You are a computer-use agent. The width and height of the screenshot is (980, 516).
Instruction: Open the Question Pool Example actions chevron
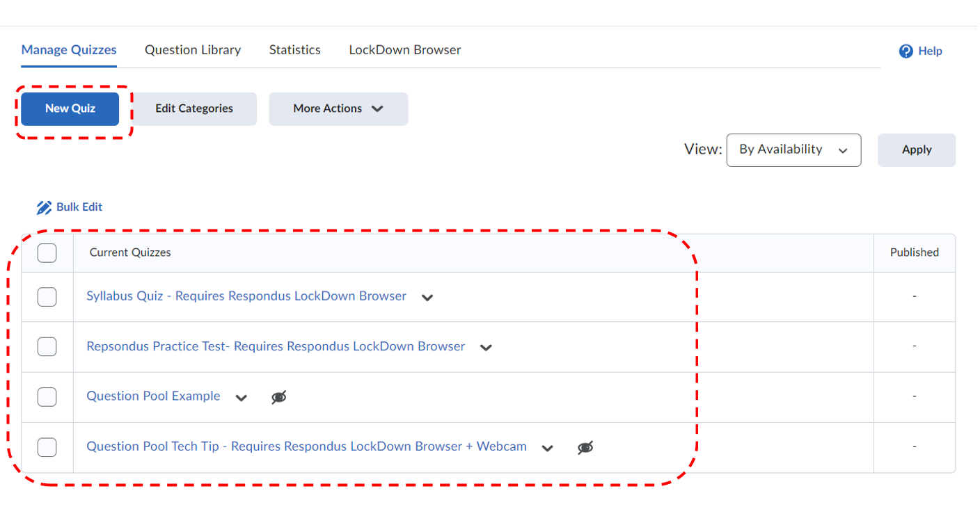coord(241,398)
